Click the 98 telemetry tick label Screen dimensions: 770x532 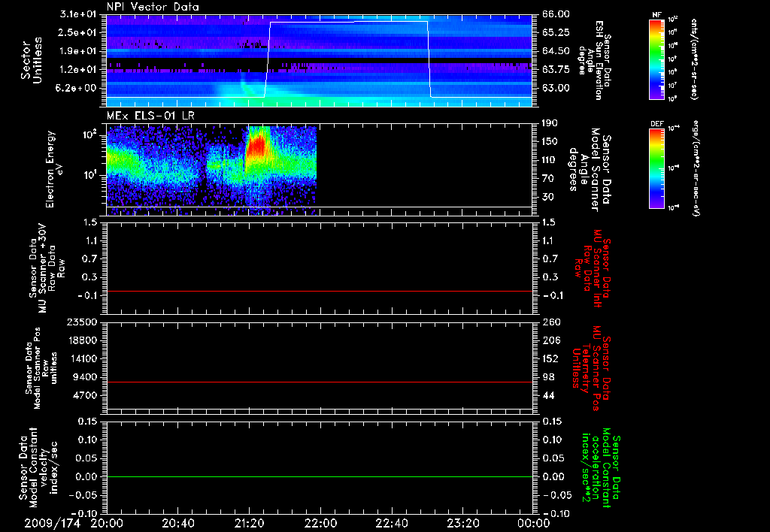(x=547, y=377)
